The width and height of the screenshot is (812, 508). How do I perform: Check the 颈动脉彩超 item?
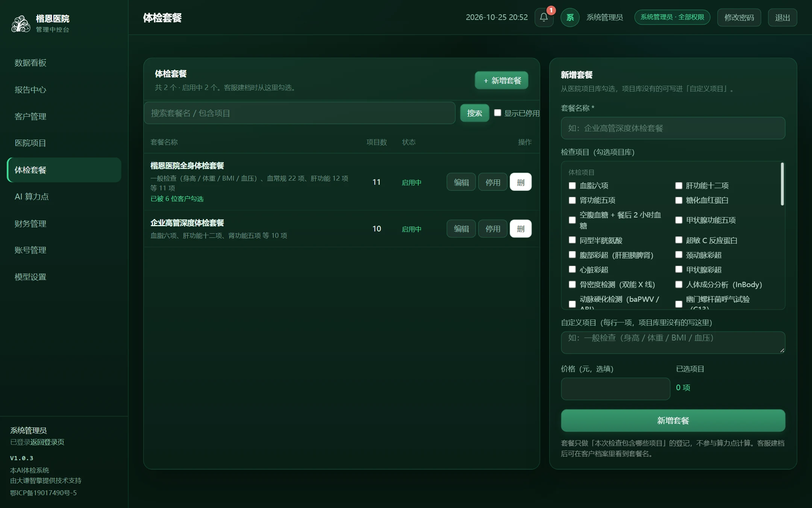coord(679,255)
